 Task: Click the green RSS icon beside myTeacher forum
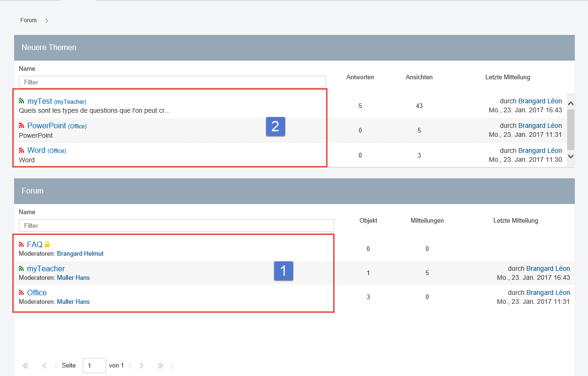21,268
